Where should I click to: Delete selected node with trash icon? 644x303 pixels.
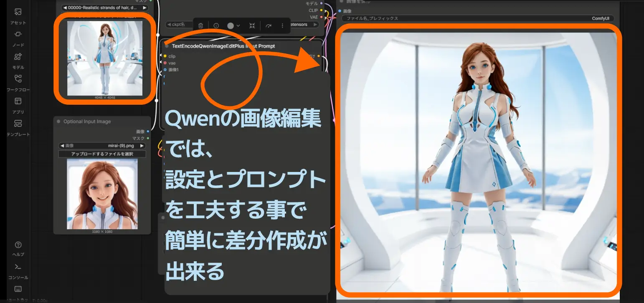(200, 25)
